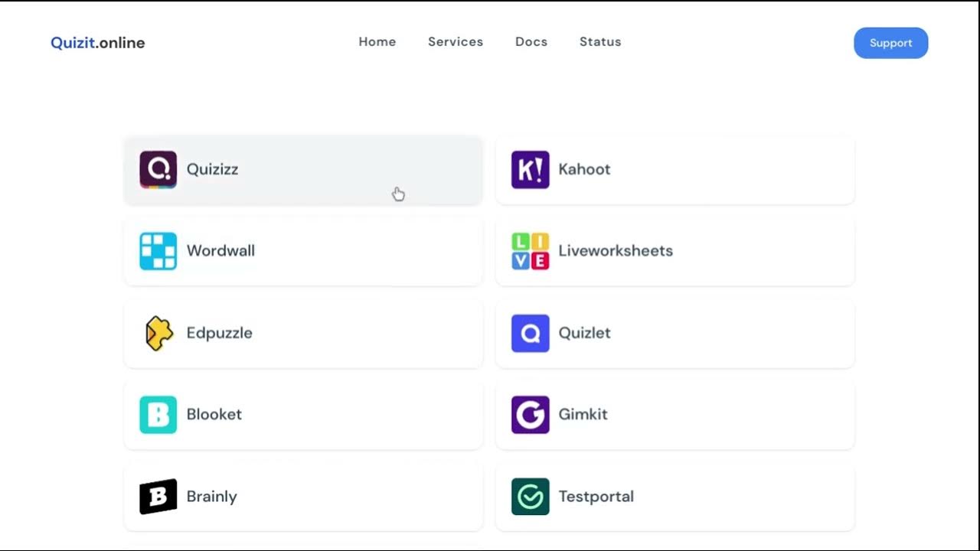Select the Liveworksheets text label

pyautogui.click(x=616, y=251)
